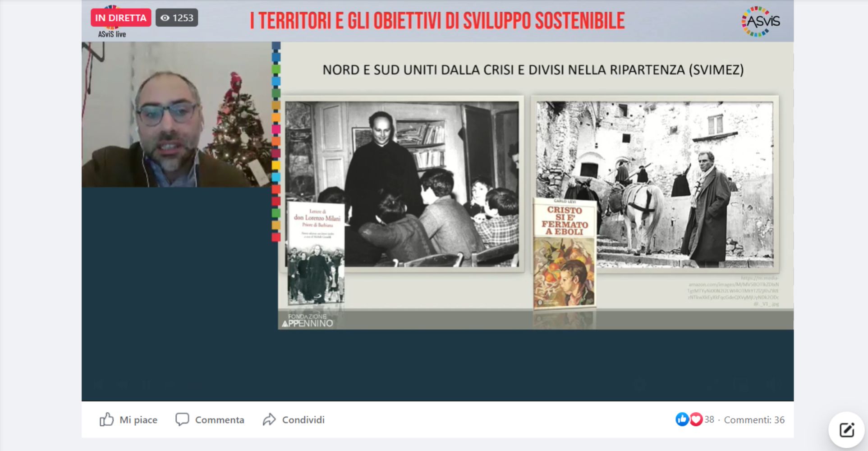Click the red heart reaction icon
868x451 pixels.
[696, 419]
